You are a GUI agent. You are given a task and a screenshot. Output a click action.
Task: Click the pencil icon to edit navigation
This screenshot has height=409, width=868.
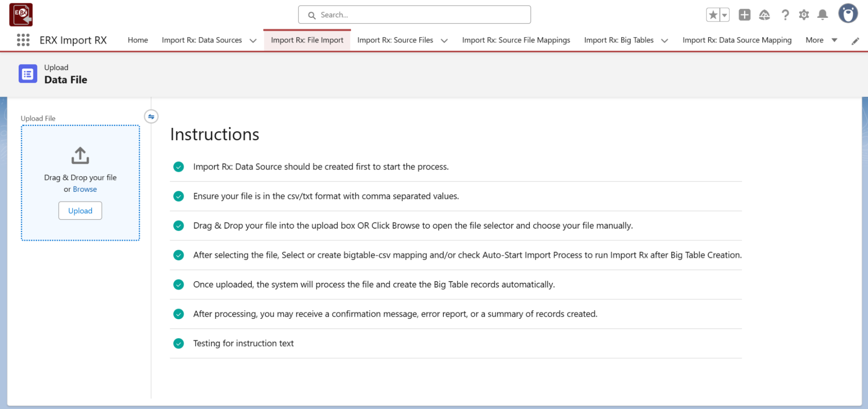tap(855, 41)
